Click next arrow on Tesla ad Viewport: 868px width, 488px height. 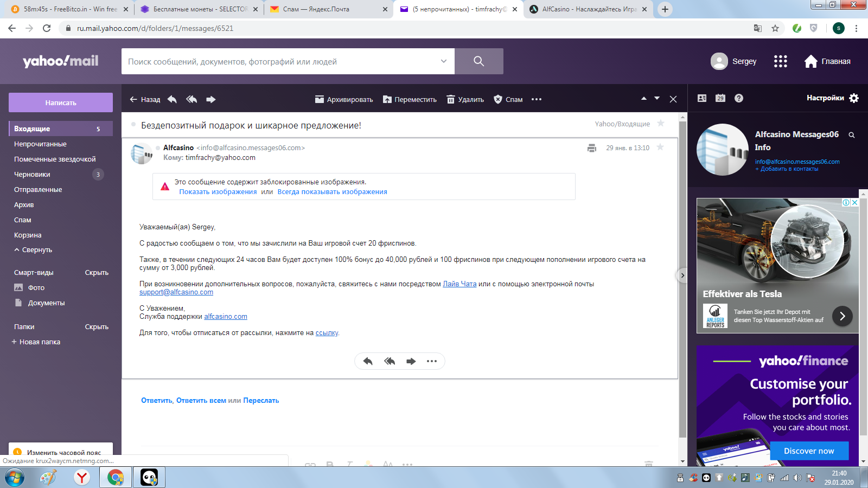(842, 316)
